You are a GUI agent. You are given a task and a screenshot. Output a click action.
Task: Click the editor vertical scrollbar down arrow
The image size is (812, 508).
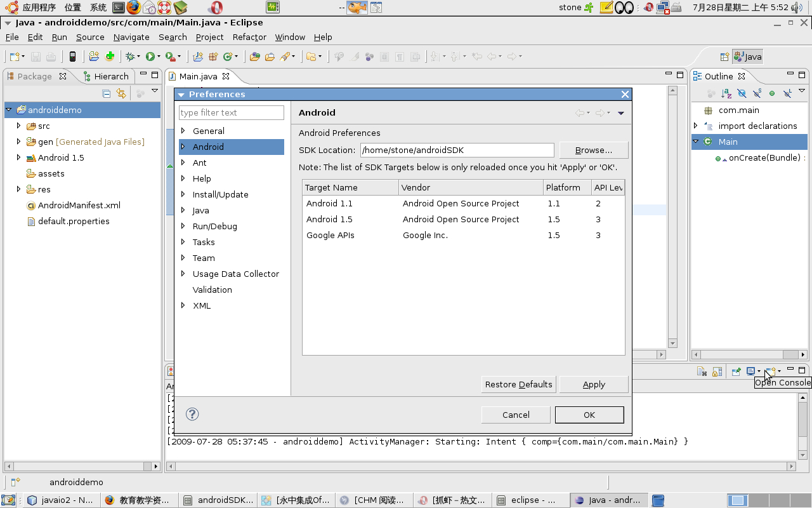(672, 343)
